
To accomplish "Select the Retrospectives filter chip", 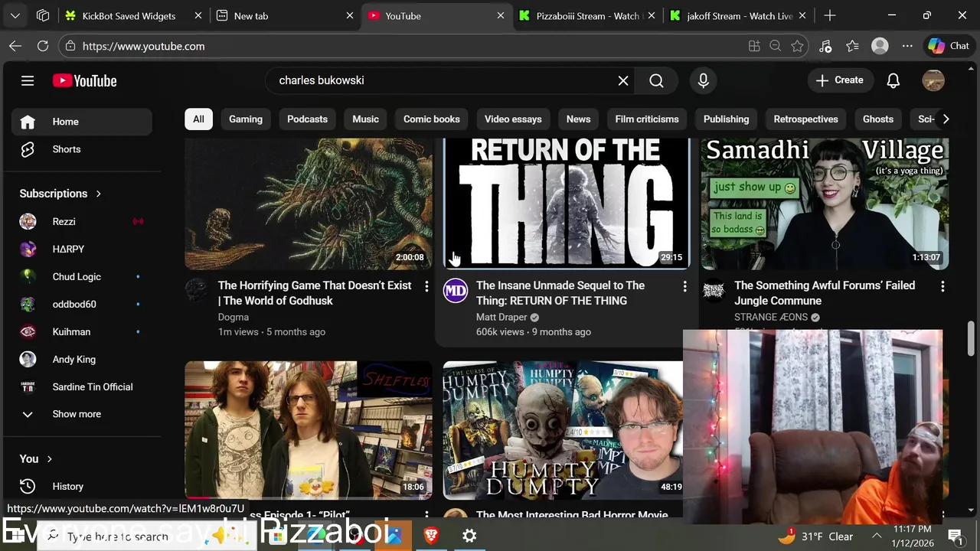I will (x=805, y=119).
